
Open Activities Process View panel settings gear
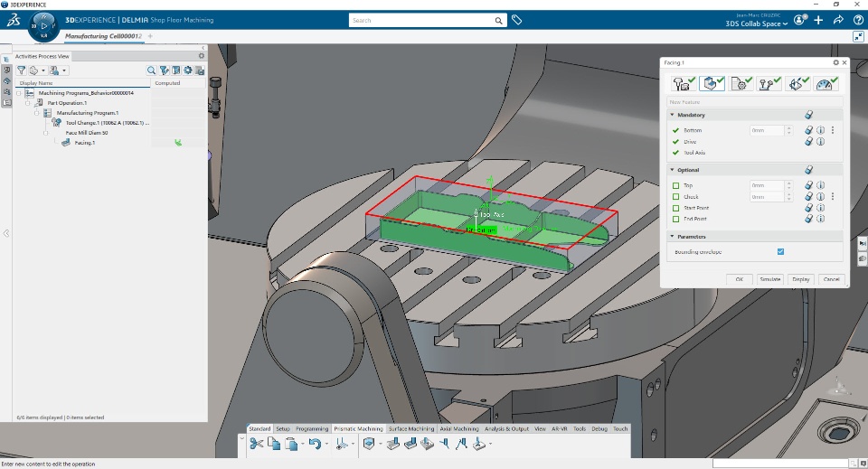201,56
